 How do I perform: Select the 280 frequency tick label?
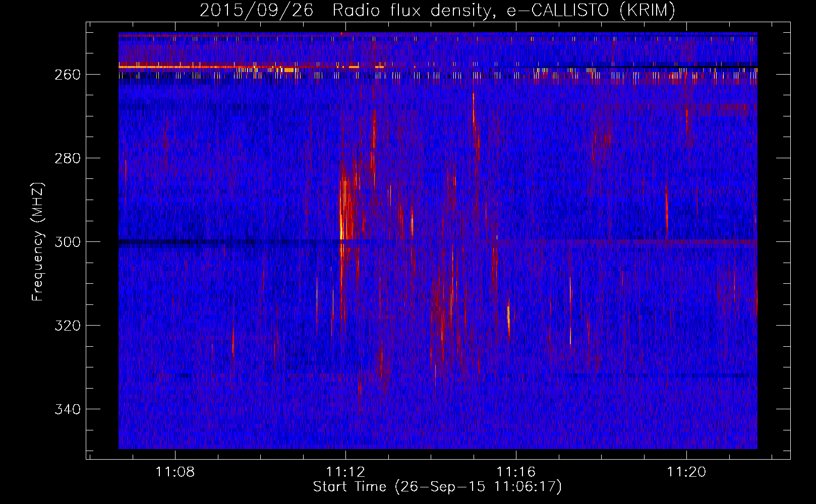68,158
